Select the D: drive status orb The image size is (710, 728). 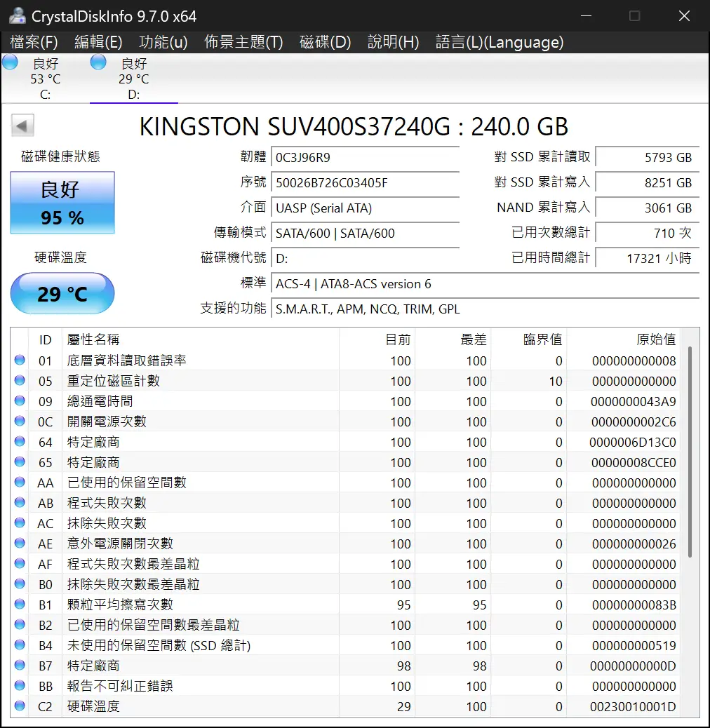tap(98, 62)
